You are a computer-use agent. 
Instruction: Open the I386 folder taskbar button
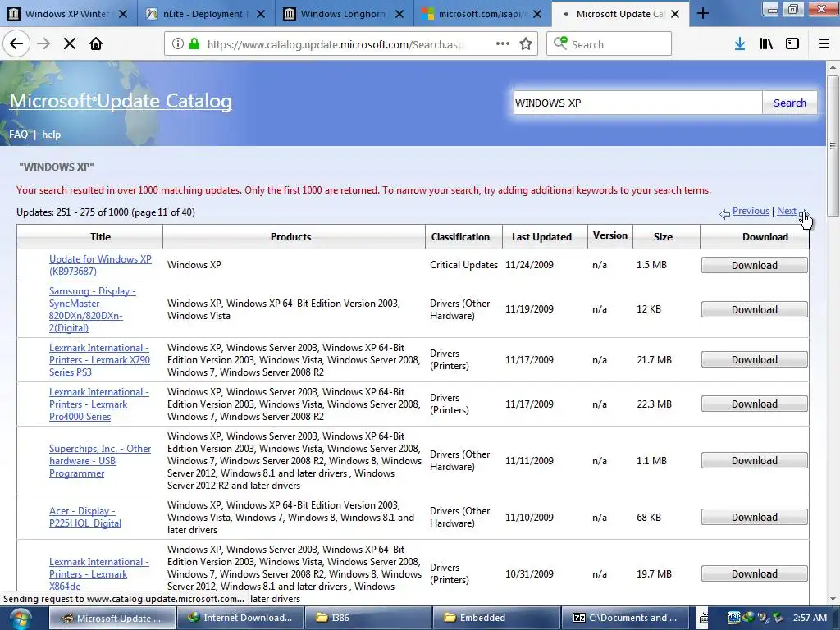point(367,619)
